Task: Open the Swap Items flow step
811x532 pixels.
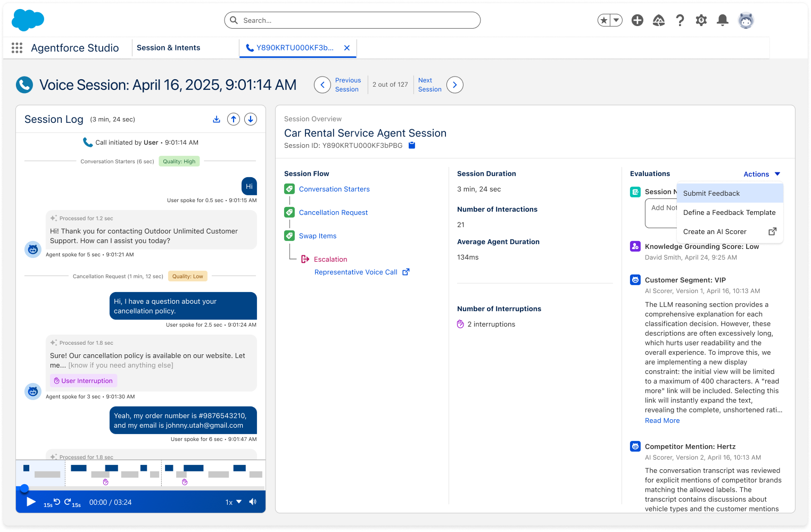Action: (x=318, y=236)
